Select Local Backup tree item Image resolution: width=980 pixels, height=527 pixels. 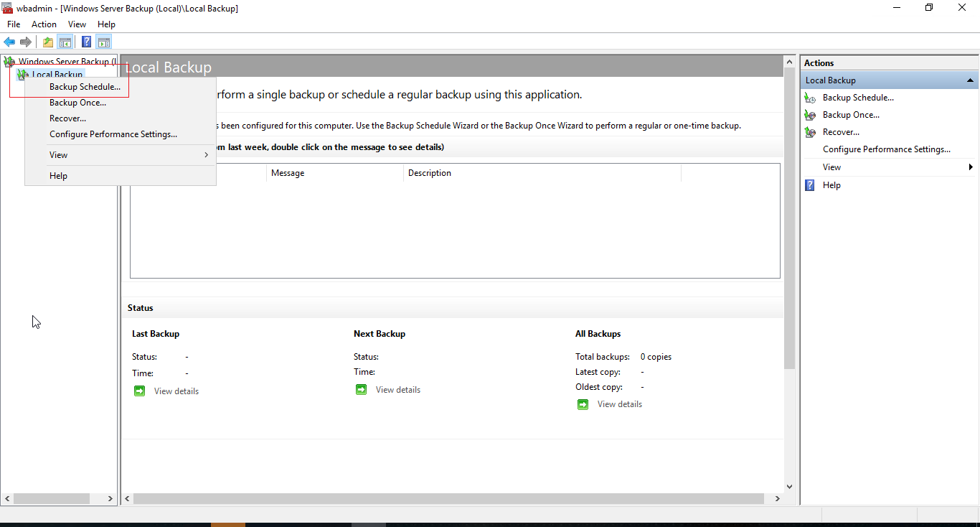point(57,75)
